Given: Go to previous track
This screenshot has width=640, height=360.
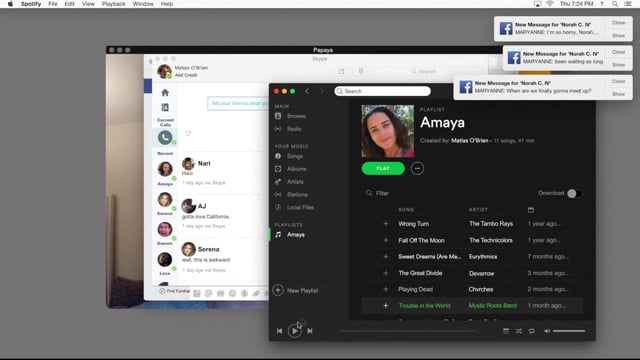Looking at the screenshot, I should pyautogui.click(x=279, y=331).
